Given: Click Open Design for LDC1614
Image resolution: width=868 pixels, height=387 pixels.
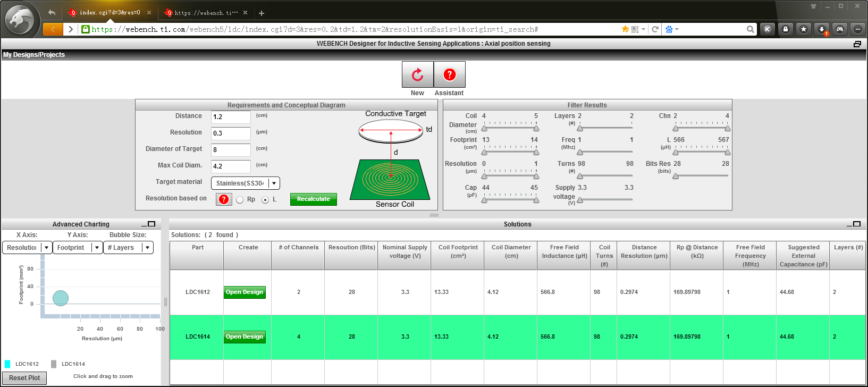Looking at the screenshot, I should click(245, 337).
